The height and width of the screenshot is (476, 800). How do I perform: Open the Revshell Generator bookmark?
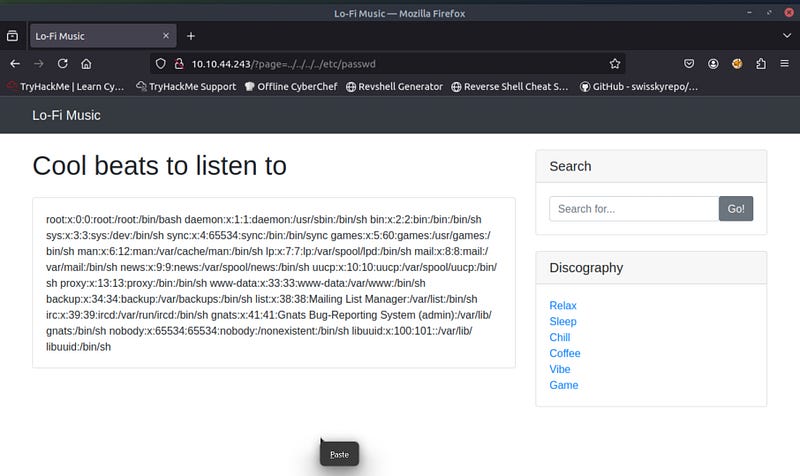394,87
